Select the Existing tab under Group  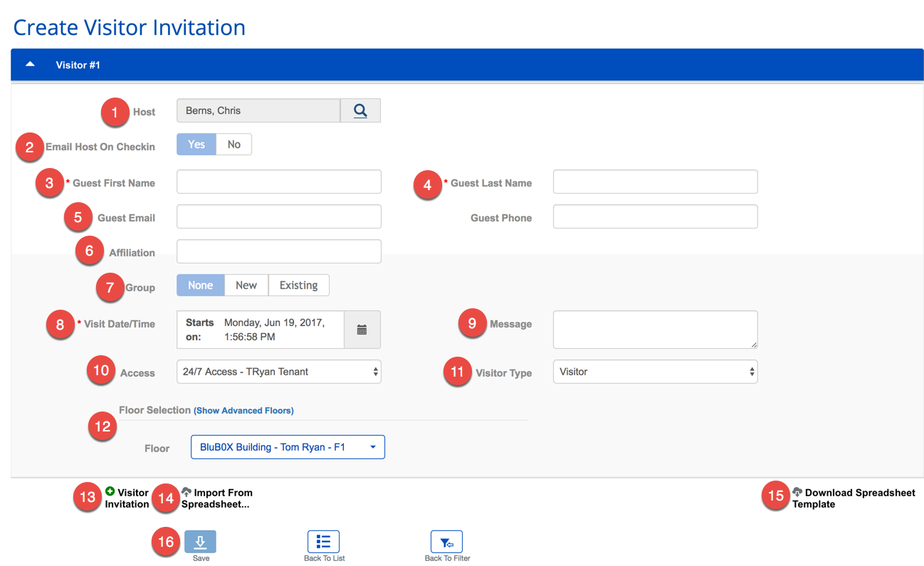298,285
